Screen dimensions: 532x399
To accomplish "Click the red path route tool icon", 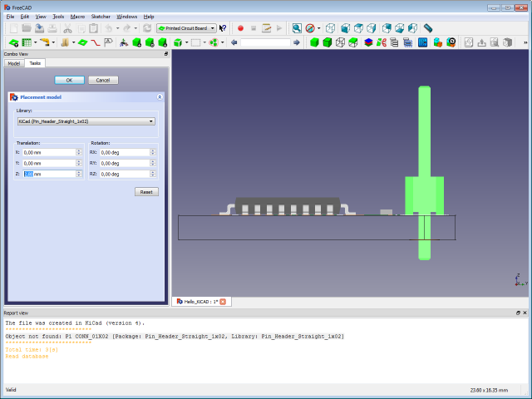I will (x=96, y=42).
